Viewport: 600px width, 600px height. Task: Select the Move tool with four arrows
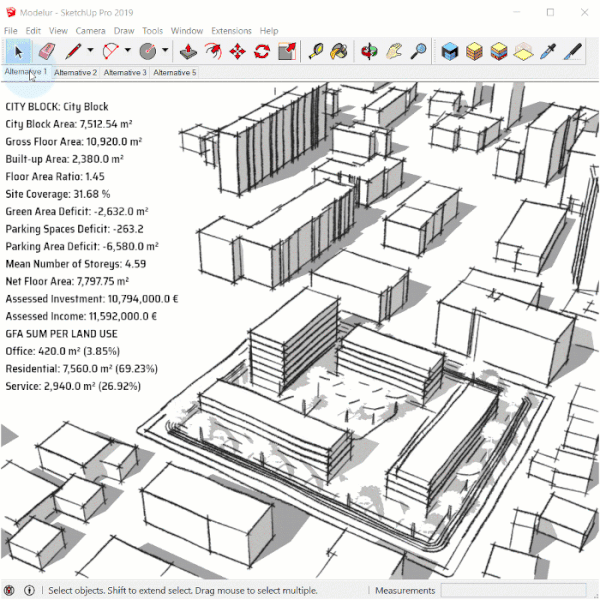[237, 51]
